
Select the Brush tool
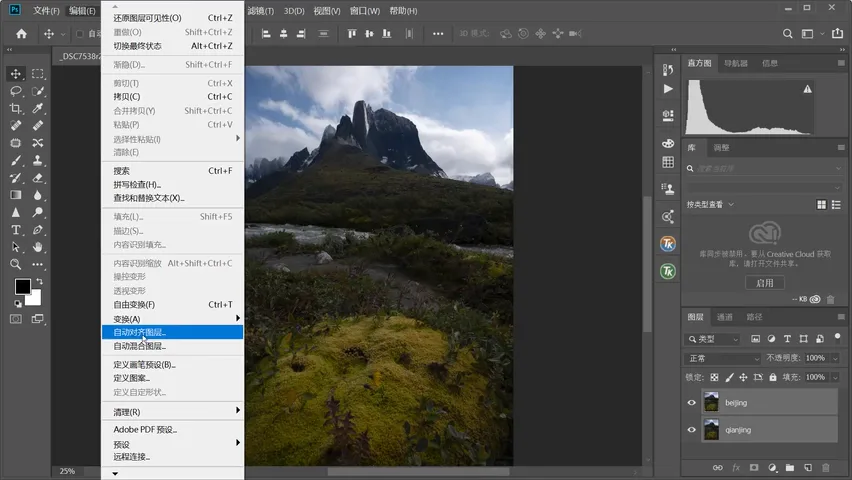coord(16,160)
